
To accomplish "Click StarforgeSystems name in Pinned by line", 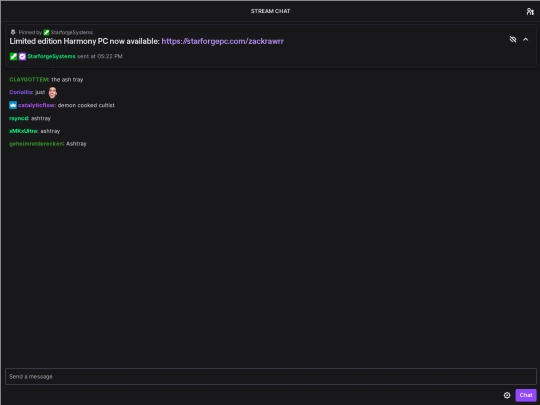I will tap(72, 32).
